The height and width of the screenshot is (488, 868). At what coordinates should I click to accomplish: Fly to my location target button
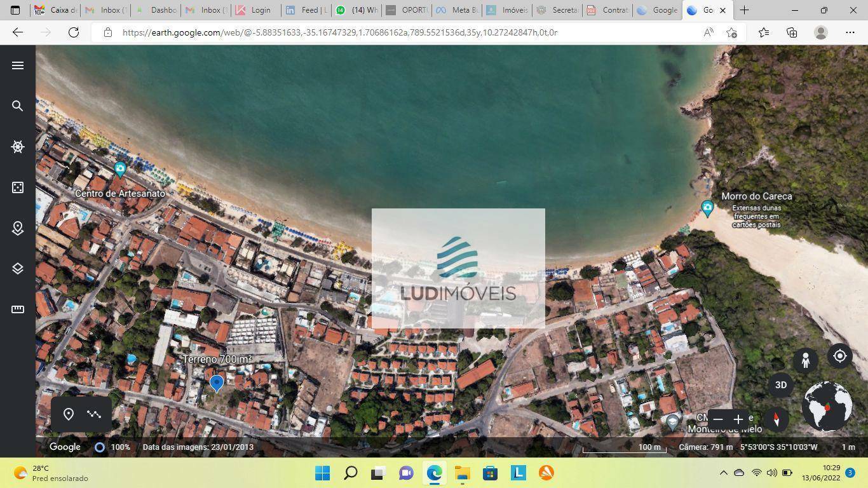click(x=839, y=356)
